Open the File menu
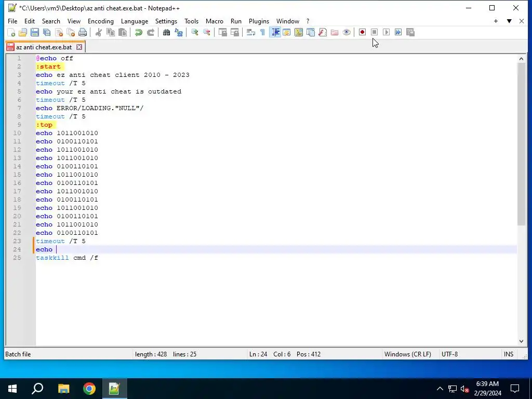532x399 pixels. 12,21
